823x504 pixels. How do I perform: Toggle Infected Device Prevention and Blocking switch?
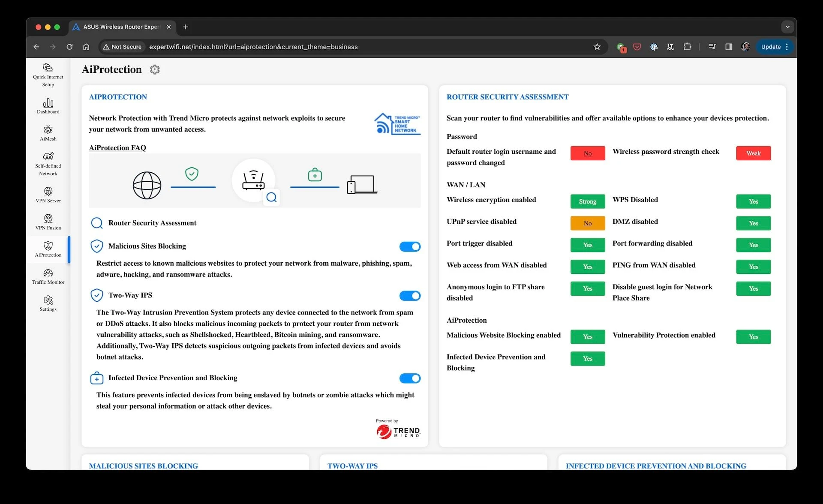coord(410,378)
